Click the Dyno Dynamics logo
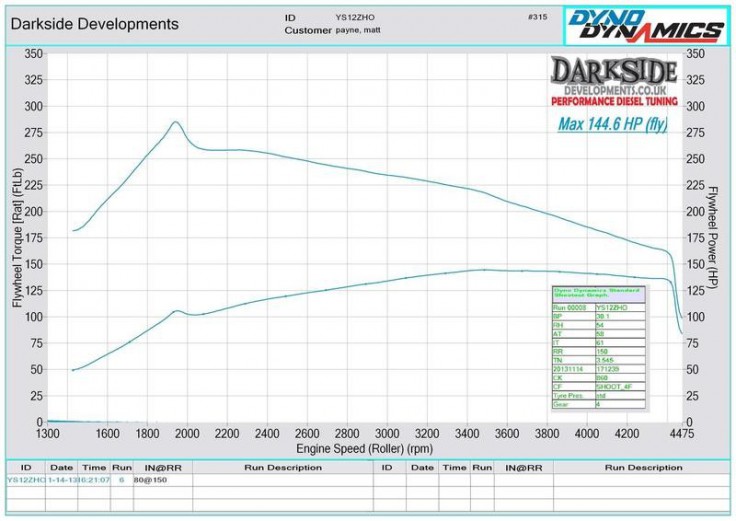Screen dimensions: 736x521 click(644, 23)
